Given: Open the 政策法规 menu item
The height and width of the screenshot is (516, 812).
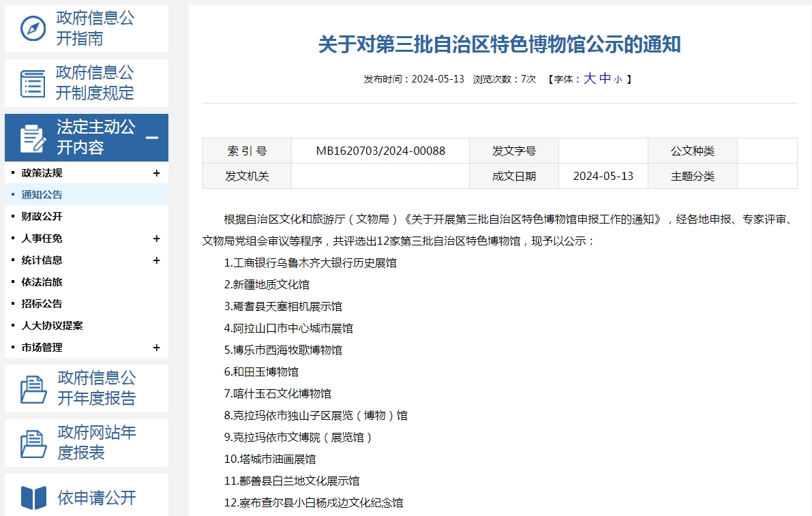Looking at the screenshot, I should (x=42, y=173).
